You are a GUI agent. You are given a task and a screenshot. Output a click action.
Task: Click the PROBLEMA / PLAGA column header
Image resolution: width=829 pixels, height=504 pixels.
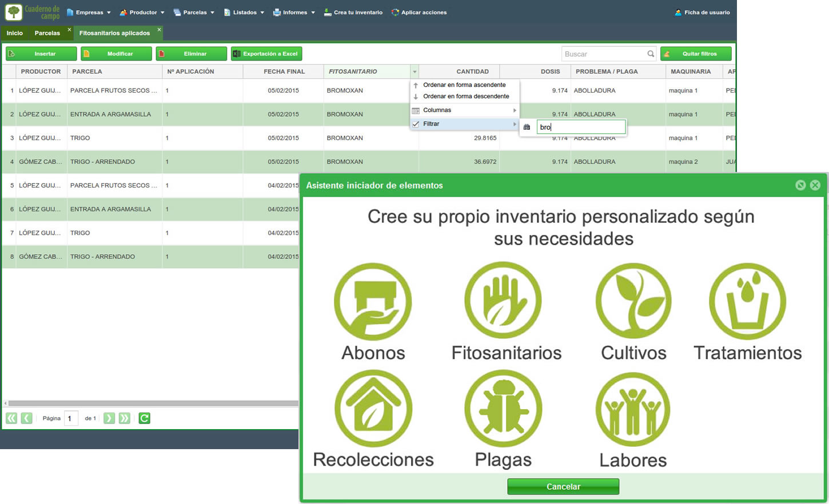pyautogui.click(x=618, y=71)
